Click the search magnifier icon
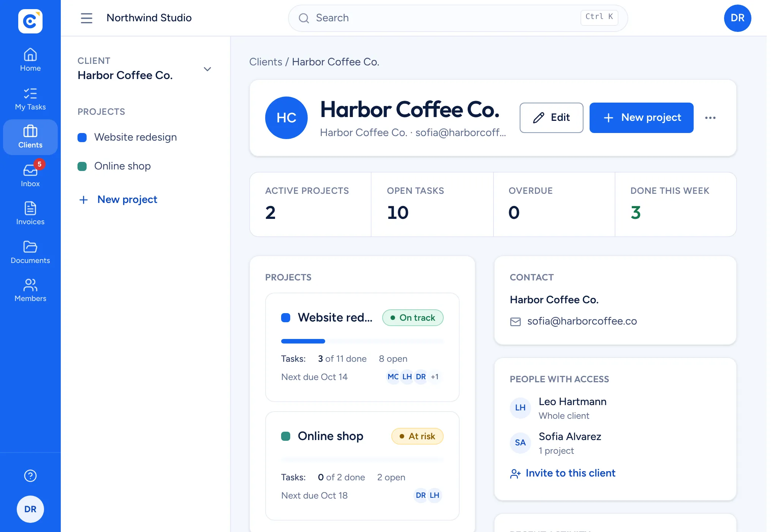This screenshot has height=532, width=778. [x=304, y=18]
